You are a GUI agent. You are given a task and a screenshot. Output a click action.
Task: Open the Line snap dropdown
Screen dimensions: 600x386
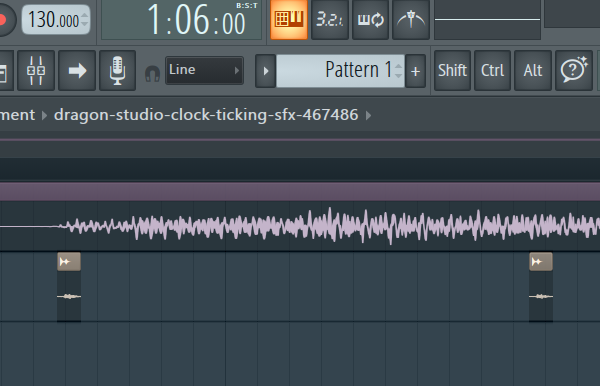point(204,70)
